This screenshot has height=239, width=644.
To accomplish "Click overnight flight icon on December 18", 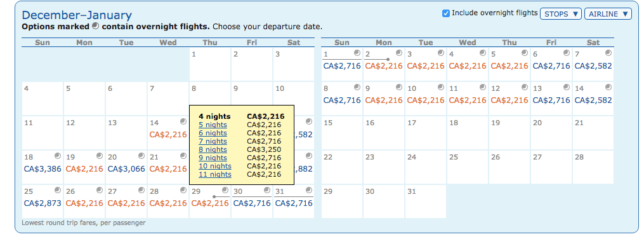I will coord(58,156).
